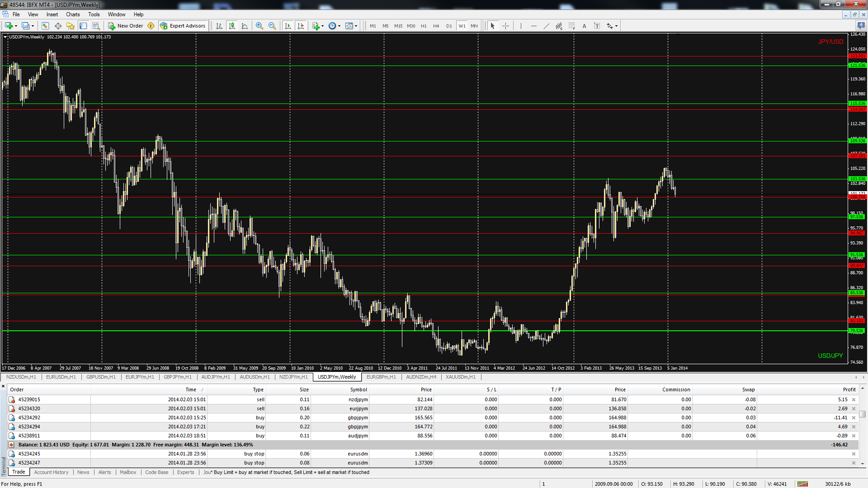Screen dimensions: 868x488
Task: Click the New Chart icon
Action: [9, 26]
